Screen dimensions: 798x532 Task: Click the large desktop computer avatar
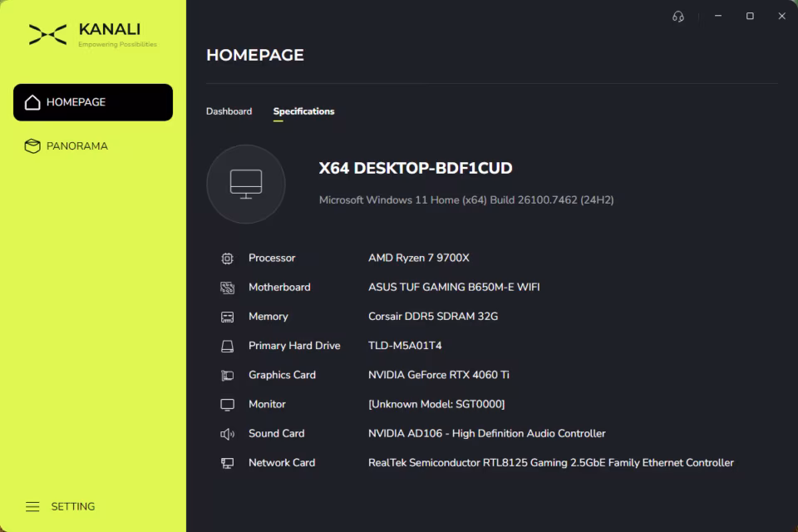tap(246, 184)
